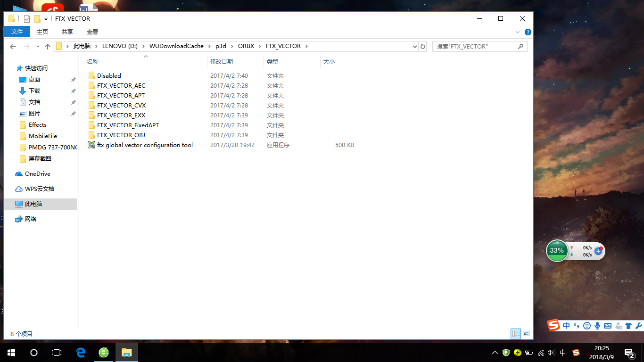
Task: Open the Effects folder in the sidebar
Action: coord(37,124)
